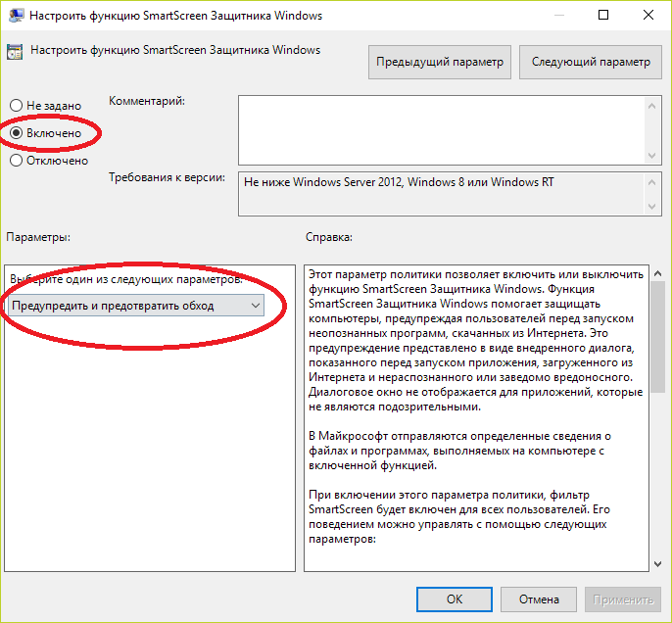Click the policy icon beside the setting title
Screen dimensions: 672x623
pos(15,52)
